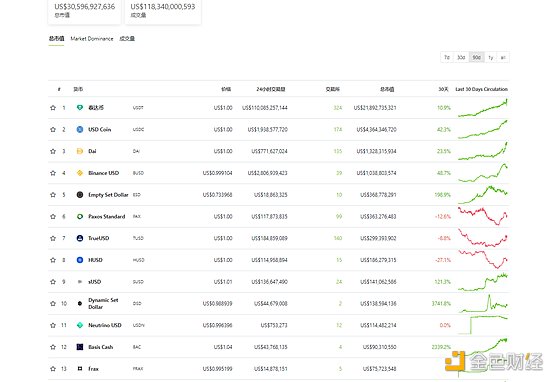The width and height of the screenshot is (554, 382).
Task: Favorite Tether with its star icon
Action: 53,108
